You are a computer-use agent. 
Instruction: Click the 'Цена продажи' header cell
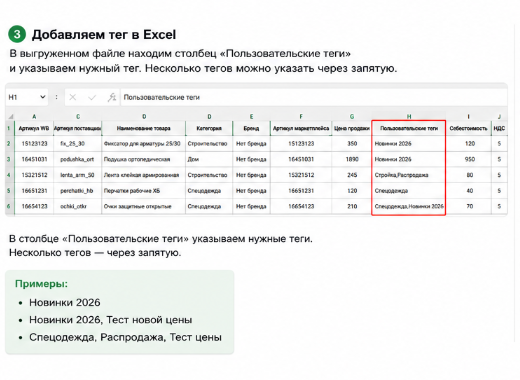(x=352, y=128)
